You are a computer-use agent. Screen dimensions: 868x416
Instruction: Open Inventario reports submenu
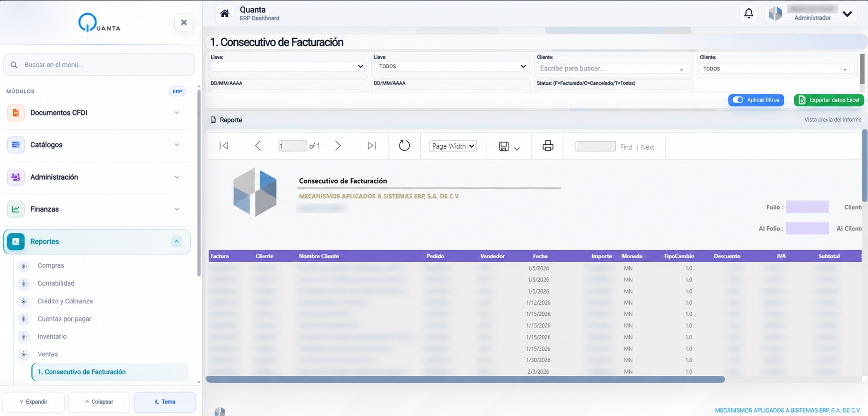[x=52, y=336]
